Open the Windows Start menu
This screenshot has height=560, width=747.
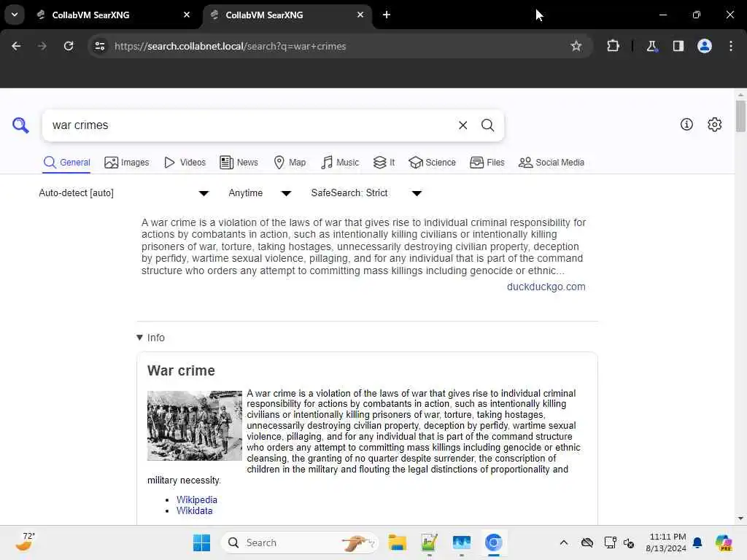(201, 542)
